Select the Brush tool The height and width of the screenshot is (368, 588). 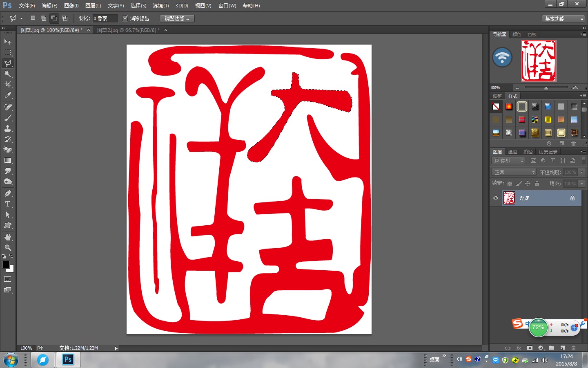click(x=8, y=118)
